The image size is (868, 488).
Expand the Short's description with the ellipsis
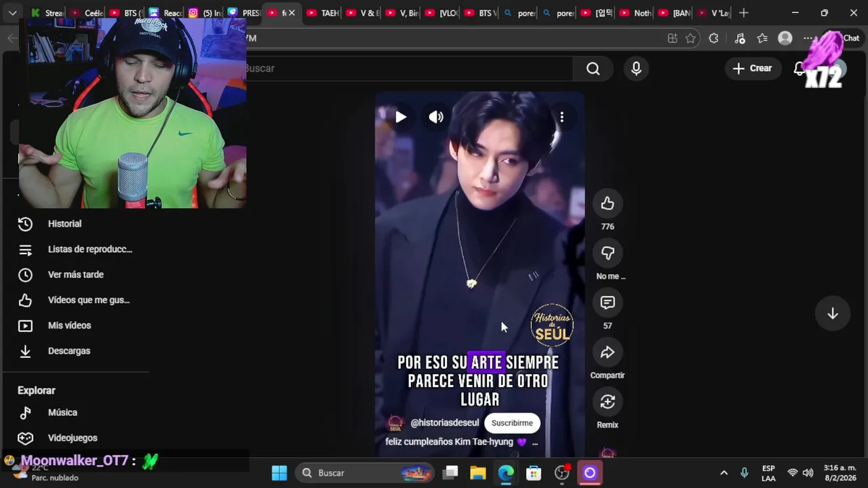pyautogui.click(x=534, y=442)
